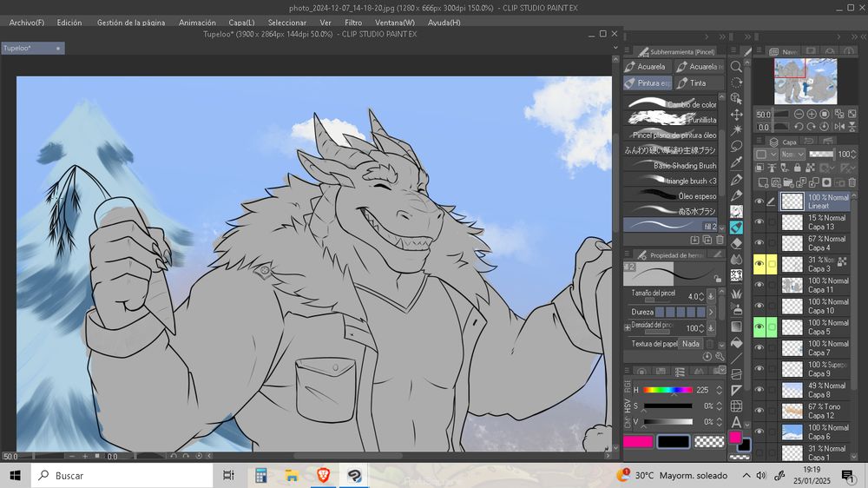
Task: Delete sub tool using trash icon
Action: pyautogui.click(x=720, y=240)
